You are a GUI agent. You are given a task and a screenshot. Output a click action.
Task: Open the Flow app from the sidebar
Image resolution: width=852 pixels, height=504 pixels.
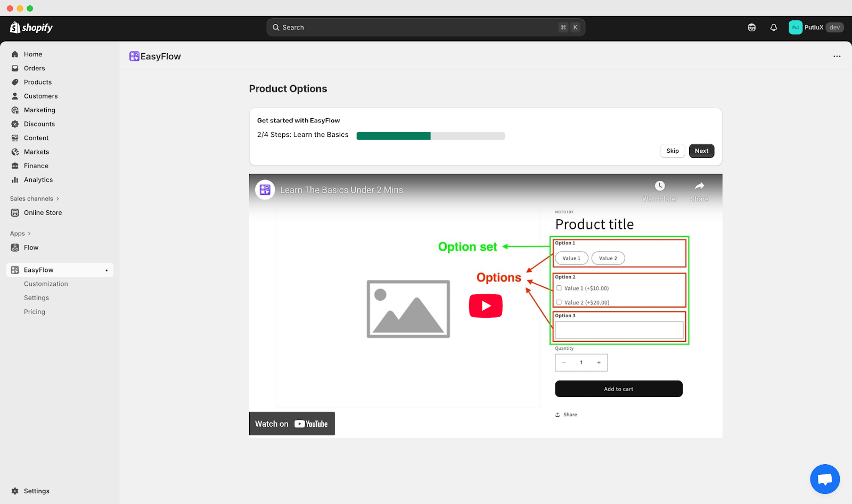pyautogui.click(x=31, y=247)
